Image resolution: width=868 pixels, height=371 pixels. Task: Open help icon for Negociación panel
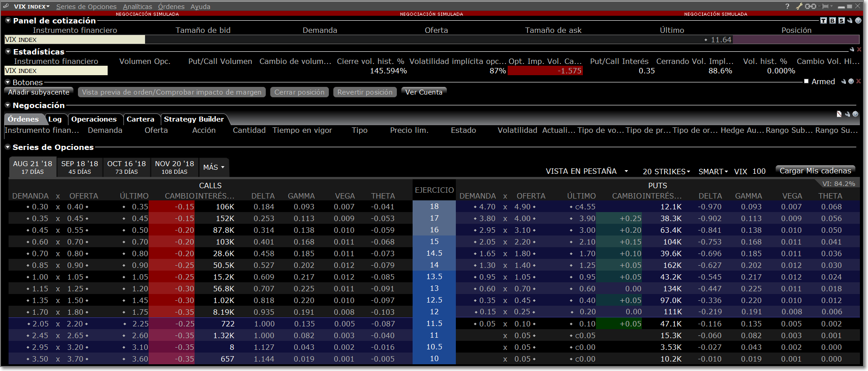(855, 114)
